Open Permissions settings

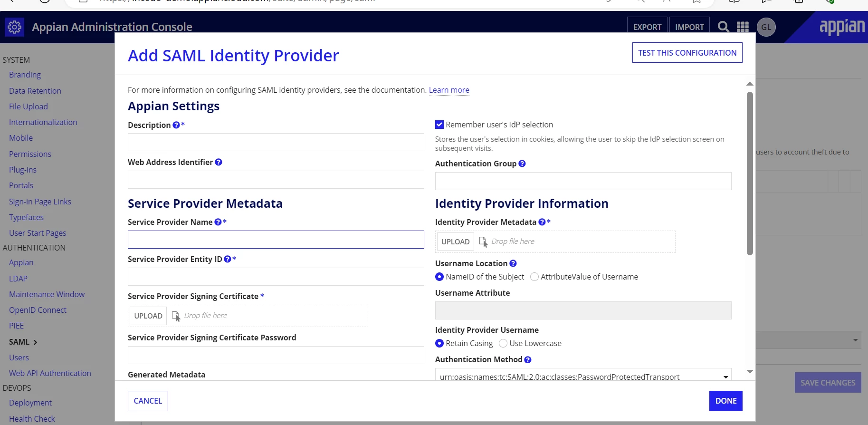[x=30, y=154]
